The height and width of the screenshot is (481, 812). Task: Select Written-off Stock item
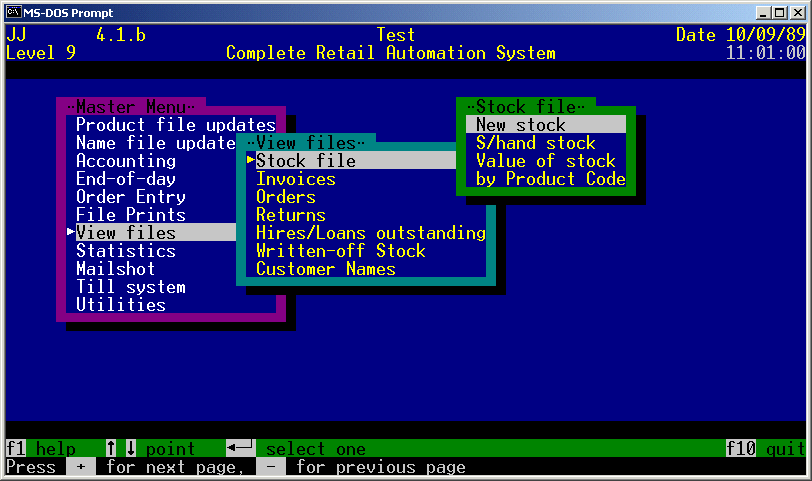pos(340,251)
